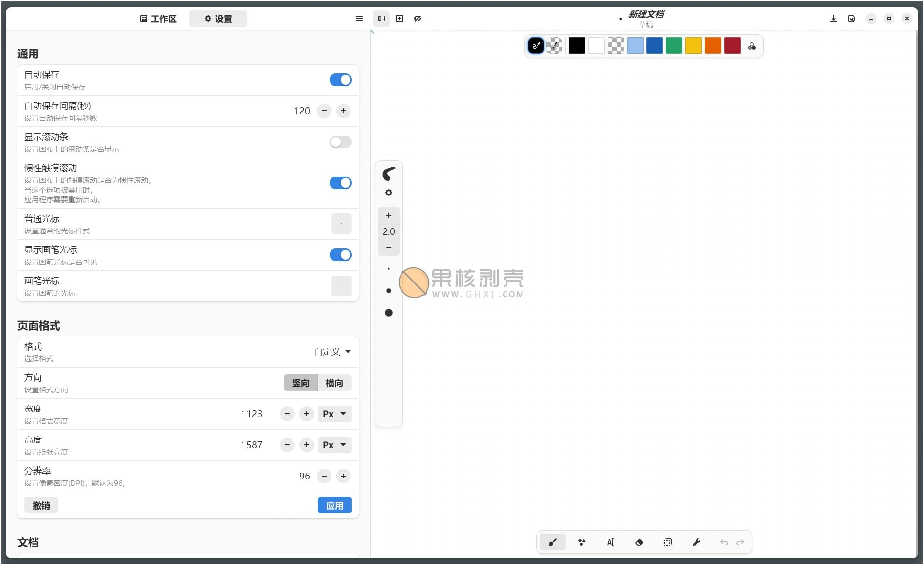Click the blue 应用 apply button
924x565 pixels.
[334, 505]
